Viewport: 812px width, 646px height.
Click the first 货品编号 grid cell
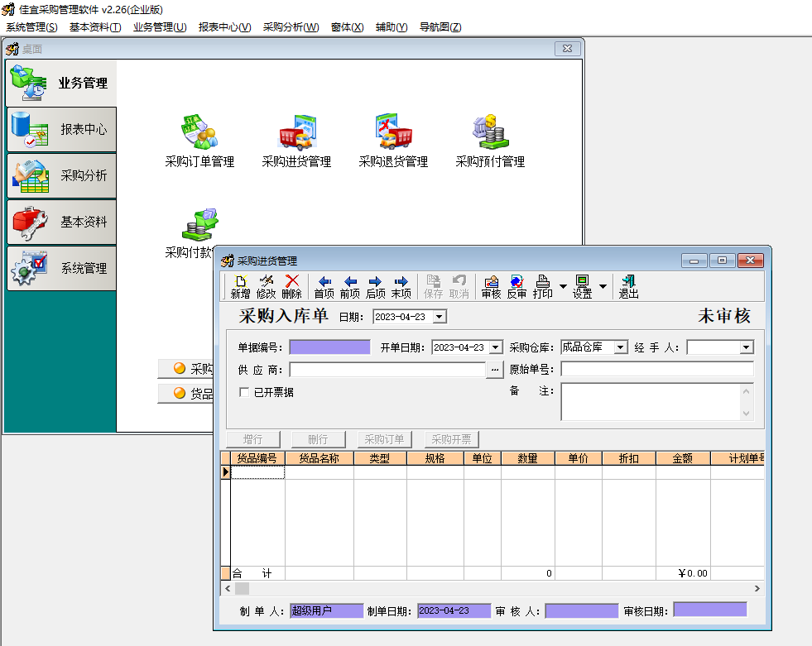point(257,472)
